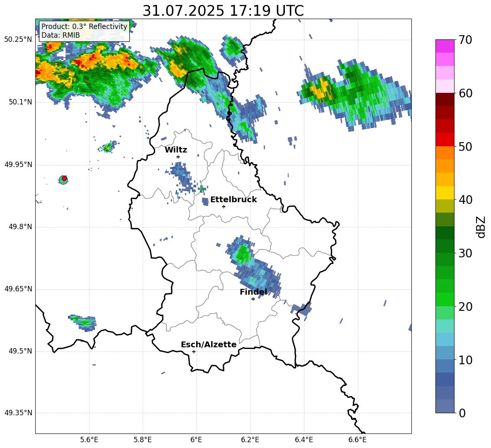Pick the yellow colorbar segment at 40
This screenshot has height=448, width=491.
coord(445,193)
